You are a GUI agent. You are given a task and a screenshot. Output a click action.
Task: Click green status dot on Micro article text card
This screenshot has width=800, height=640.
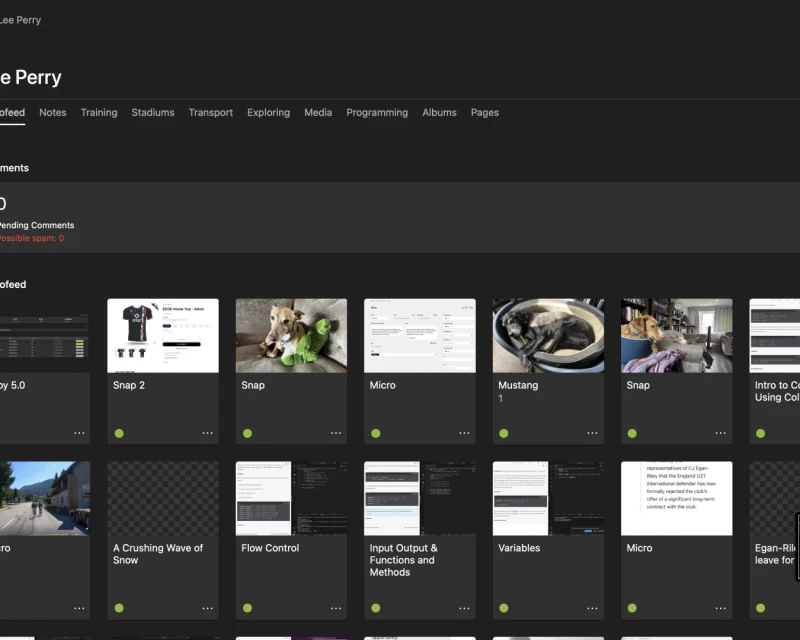(x=632, y=608)
